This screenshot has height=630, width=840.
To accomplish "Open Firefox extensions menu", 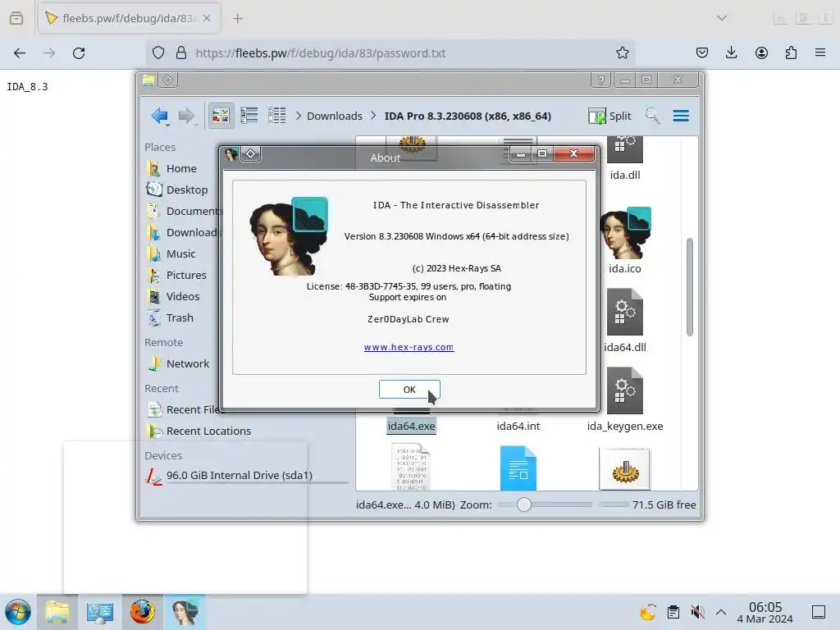I will pos(791,53).
